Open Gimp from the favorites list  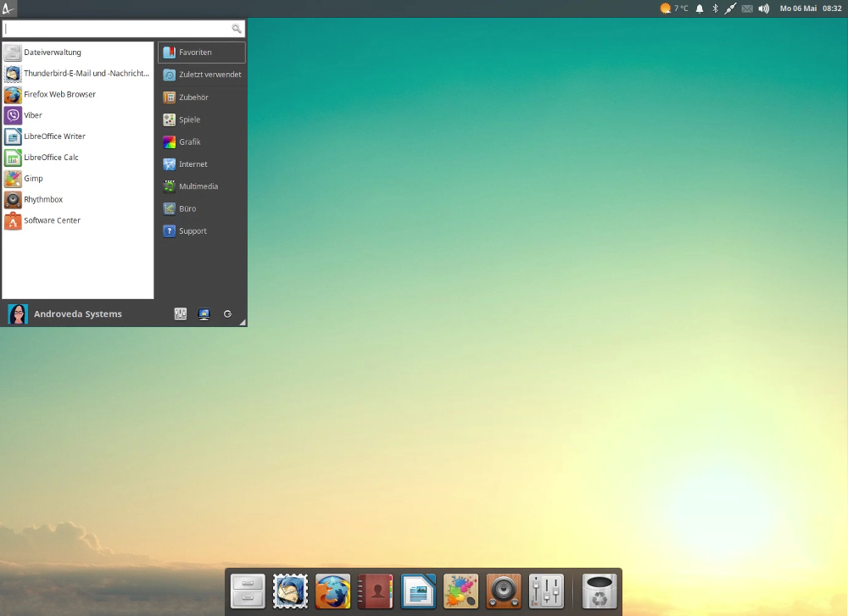pos(34,179)
